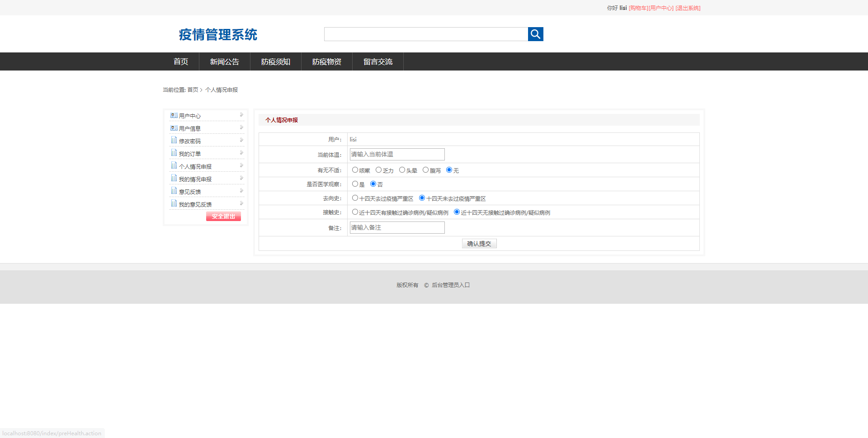The height and width of the screenshot is (438, 868).
Task: Click the 首页 breadcrumb link
Action: pyautogui.click(x=193, y=90)
